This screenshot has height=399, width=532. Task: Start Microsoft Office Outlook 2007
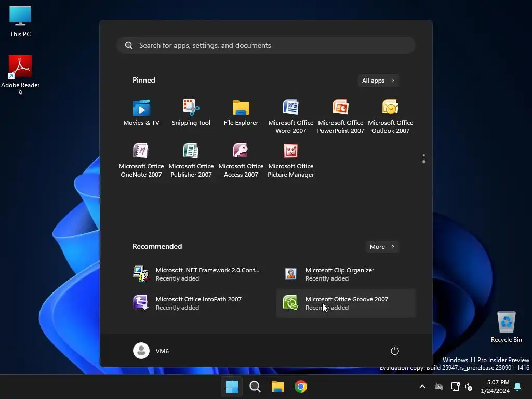pyautogui.click(x=391, y=116)
